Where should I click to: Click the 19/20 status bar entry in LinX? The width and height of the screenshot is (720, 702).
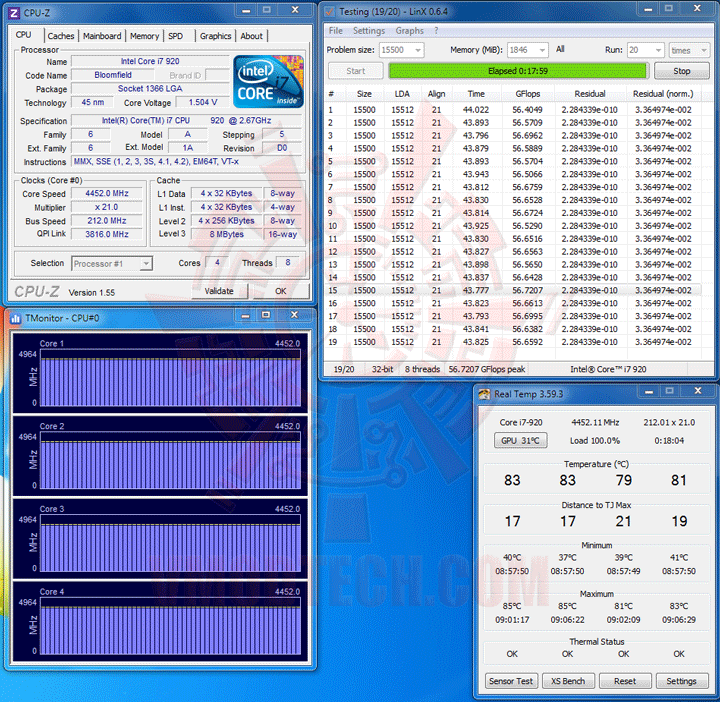[x=344, y=369]
